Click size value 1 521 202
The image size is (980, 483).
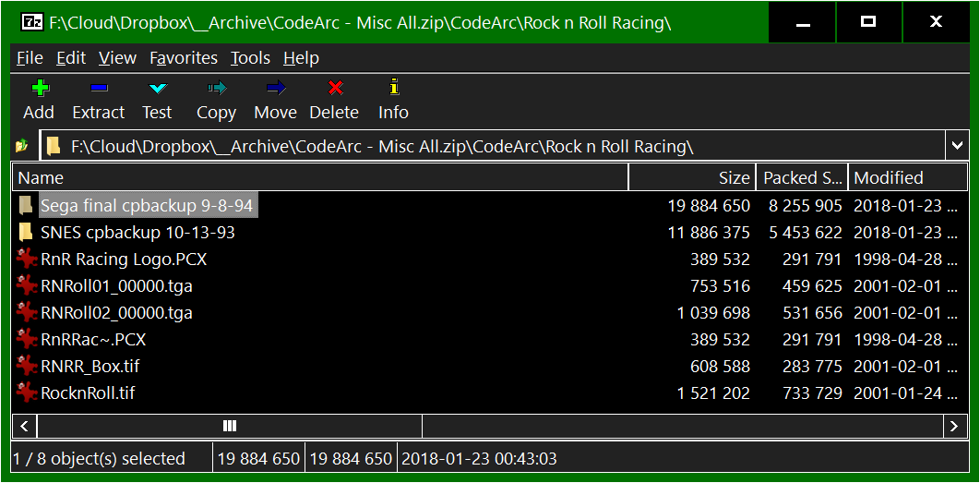(x=713, y=393)
